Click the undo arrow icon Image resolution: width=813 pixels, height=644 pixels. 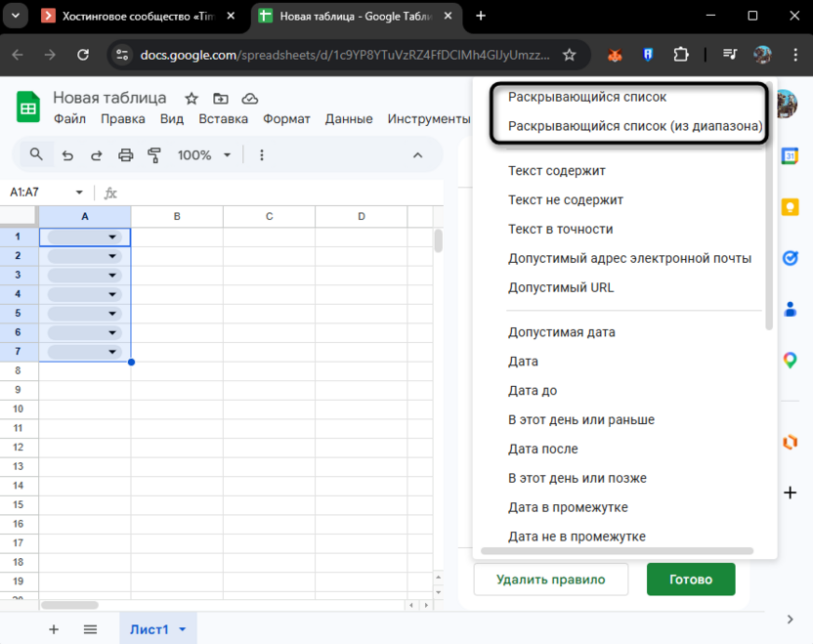point(67,155)
